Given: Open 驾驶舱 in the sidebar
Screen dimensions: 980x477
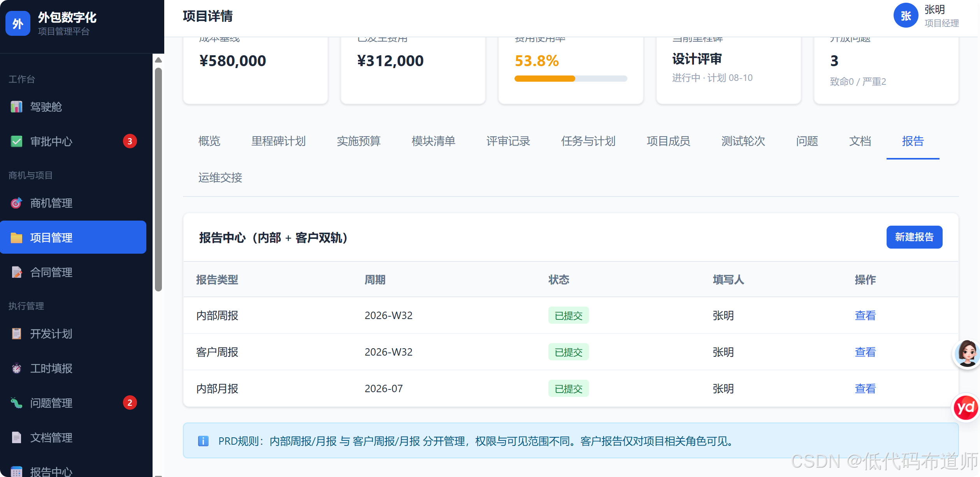Looking at the screenshot, I should click(x=73, y=107).
